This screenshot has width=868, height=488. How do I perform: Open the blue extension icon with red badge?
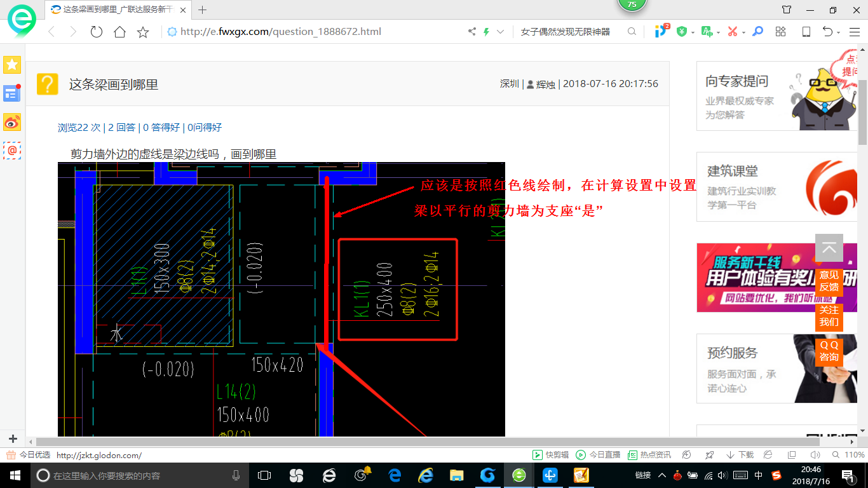(661, 31)
